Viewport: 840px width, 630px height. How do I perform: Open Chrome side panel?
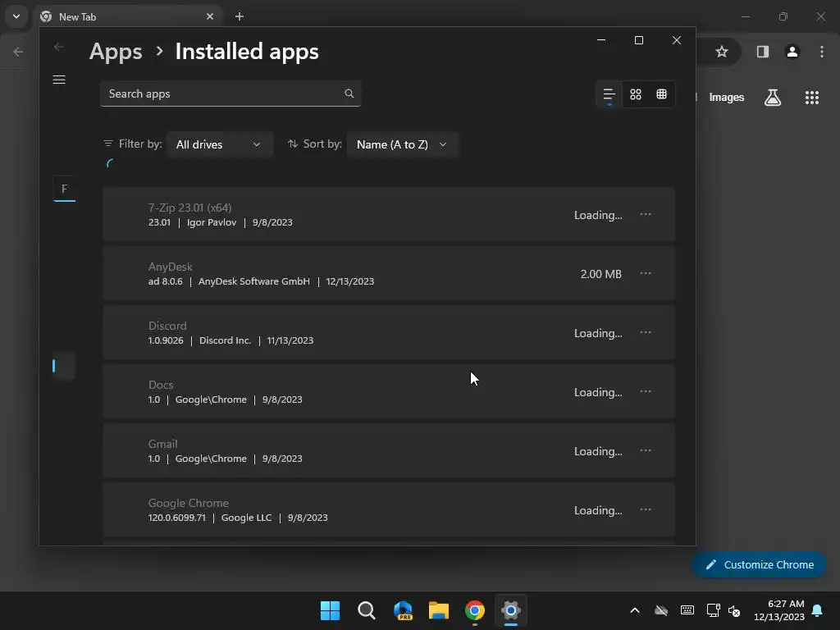(763, 52)
